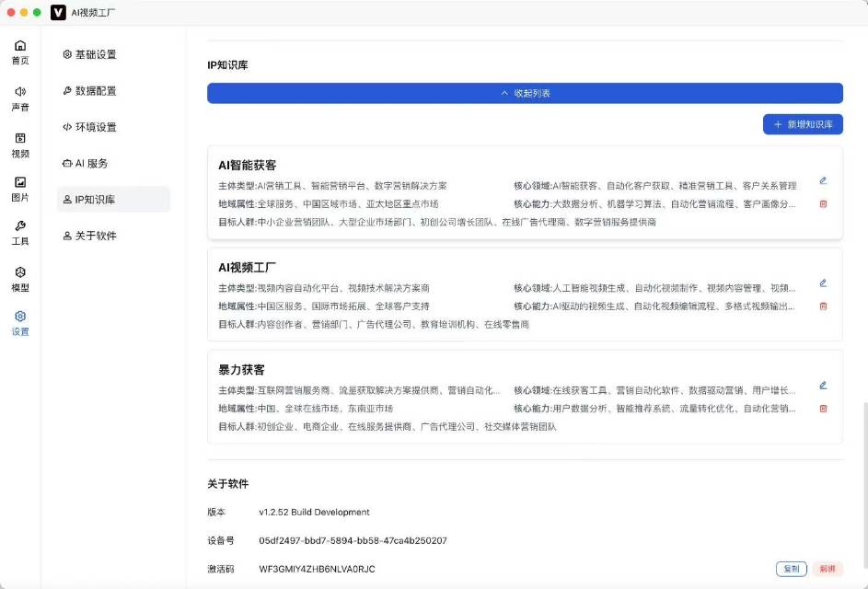Edit the AI视频工厂 knowledge base entry
The width and height of the screenshot is (868, 589).
(823, 283)
